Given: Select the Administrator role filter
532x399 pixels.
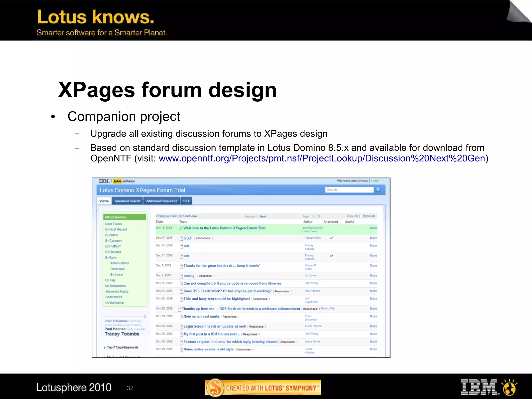Looking at the screenshot, I should (x=119, y=263).
